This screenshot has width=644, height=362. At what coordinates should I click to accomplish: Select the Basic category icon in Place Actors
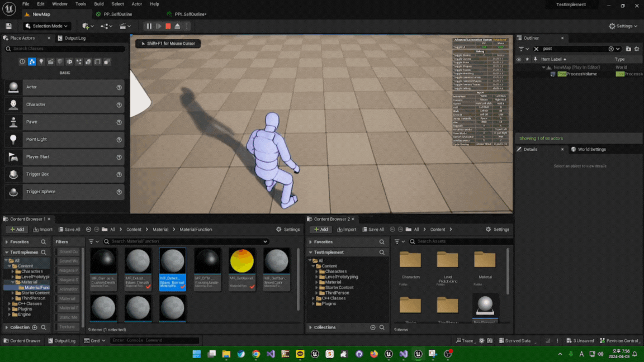tap(32, 62)
